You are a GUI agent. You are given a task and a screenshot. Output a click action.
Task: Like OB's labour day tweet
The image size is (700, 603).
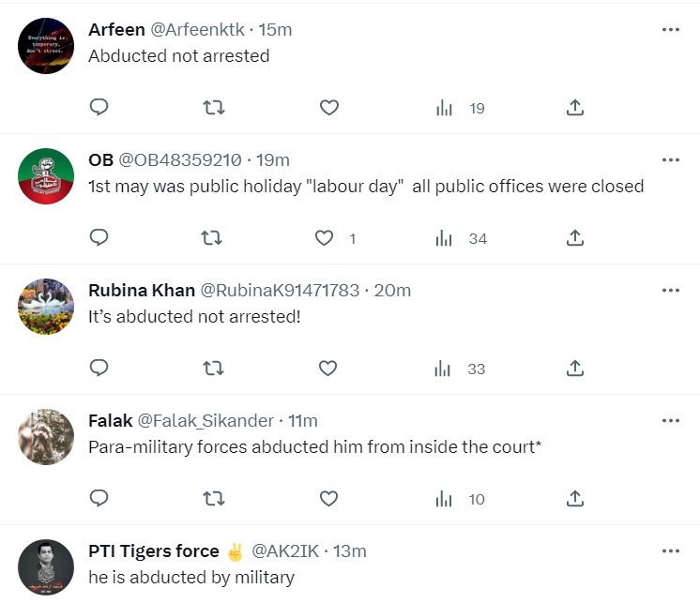point(325,238)
